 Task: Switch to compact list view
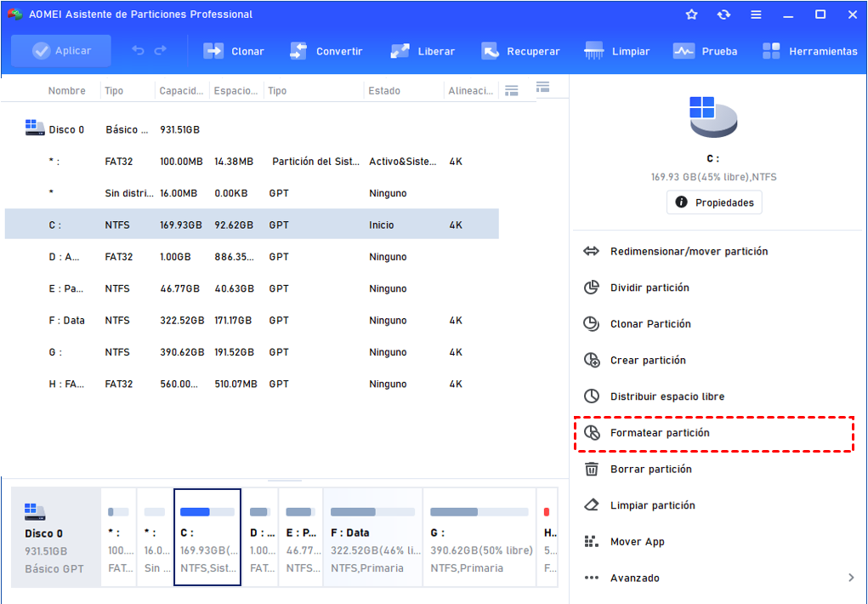(x=511, y=88)
